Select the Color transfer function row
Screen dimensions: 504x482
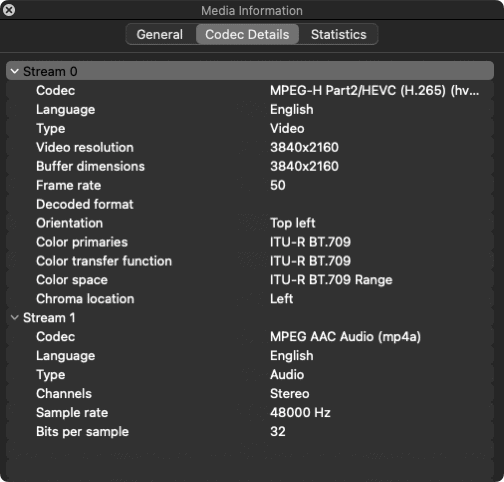coord(250,261)
